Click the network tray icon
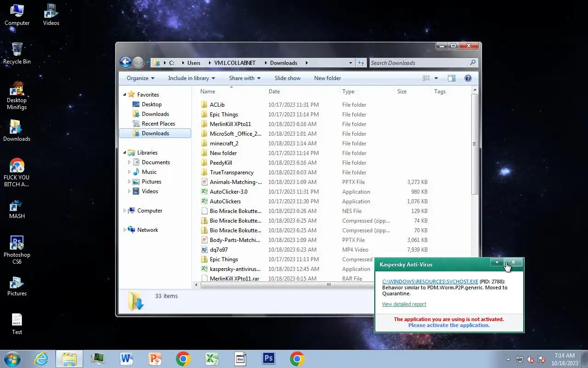This screenshot has width=588, height=368. [x=520, y=360]
